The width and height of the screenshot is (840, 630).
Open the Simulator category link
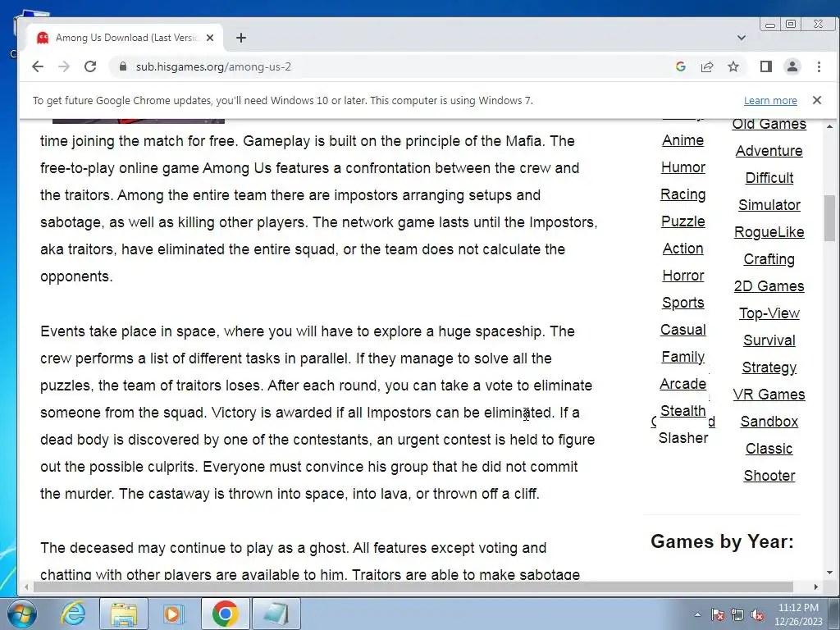tap(769, 205)
